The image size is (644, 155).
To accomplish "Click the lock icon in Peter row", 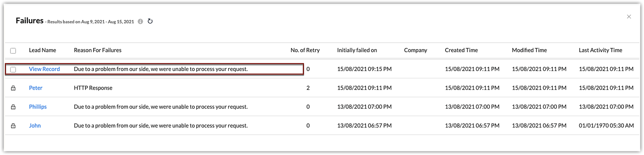I will tap(13, 88).
